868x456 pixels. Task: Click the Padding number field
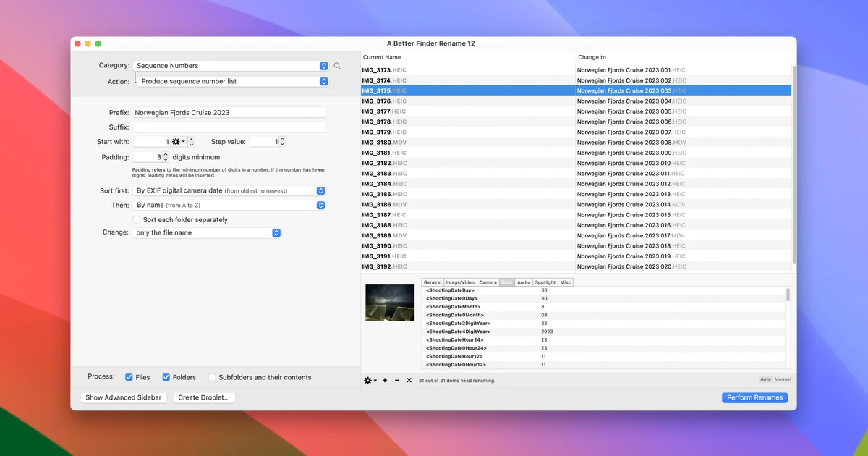(148, 156)
